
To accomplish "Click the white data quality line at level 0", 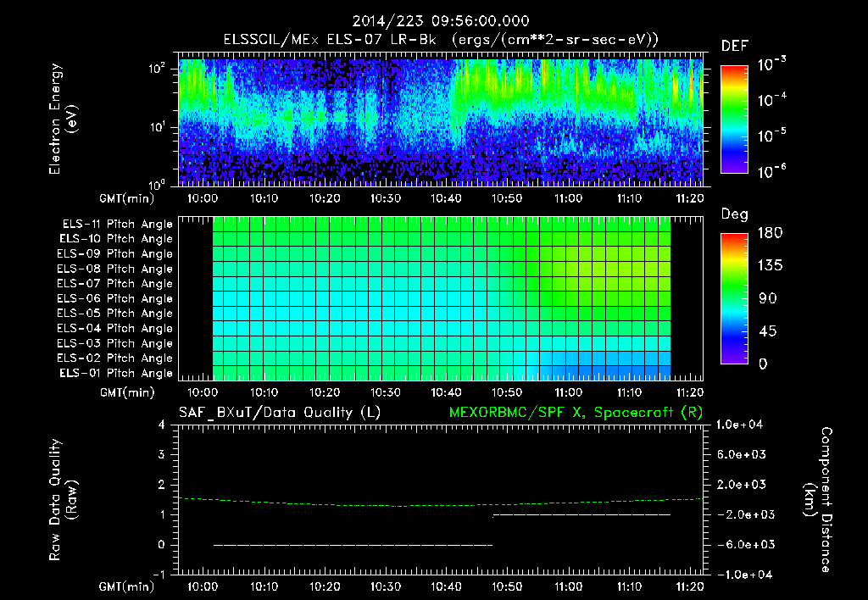I will (x=353, y=545).
